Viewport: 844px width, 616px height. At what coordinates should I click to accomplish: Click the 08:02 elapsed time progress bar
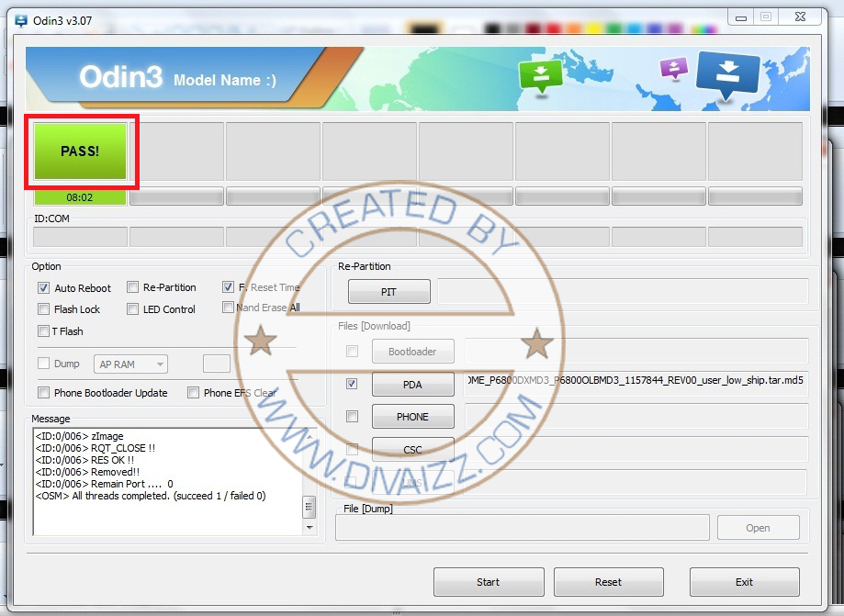(80, 197)
